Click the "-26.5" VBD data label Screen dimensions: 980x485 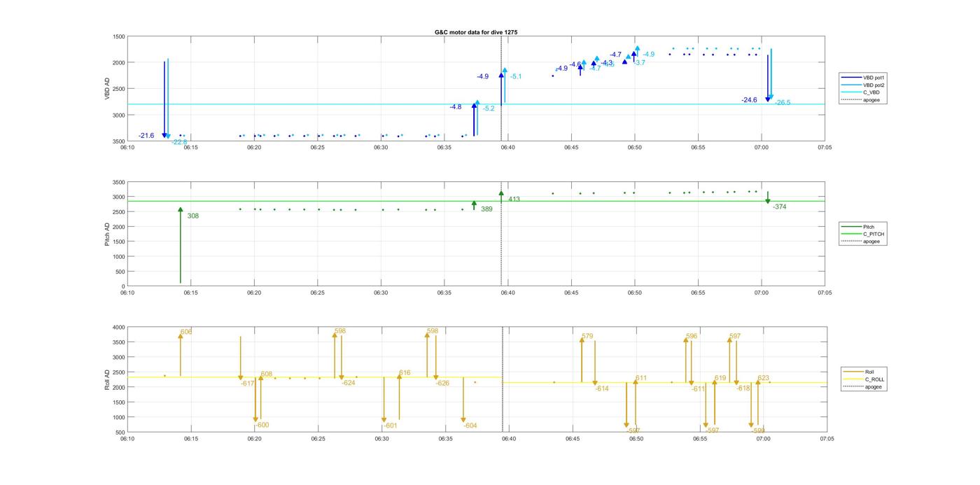point(783,103)
